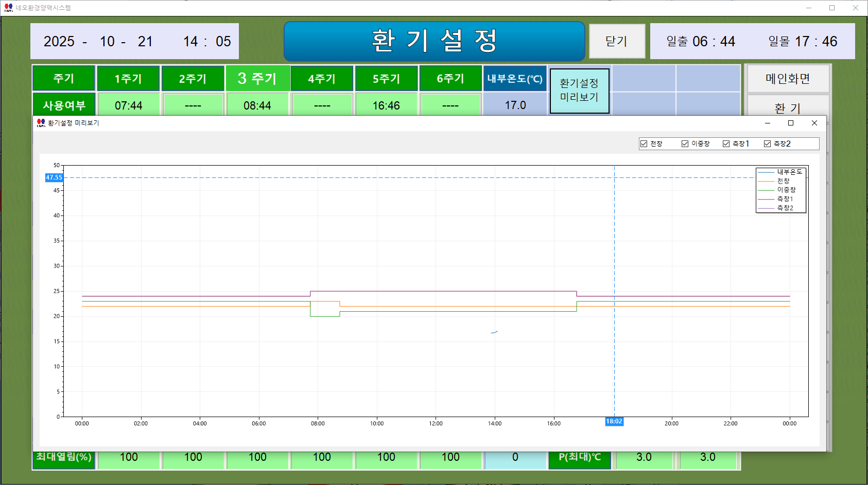
Task: Click the 내부온도(℃) header
Action: pos(515,79)
